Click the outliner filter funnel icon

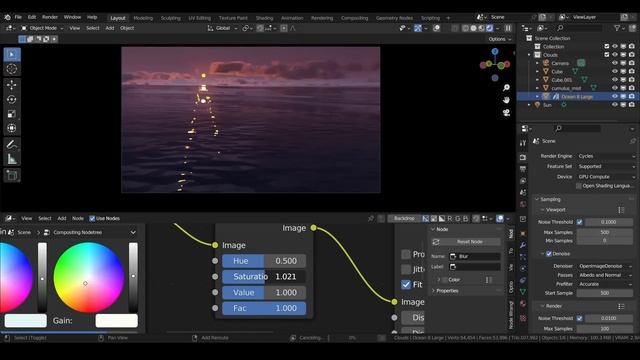617,28
